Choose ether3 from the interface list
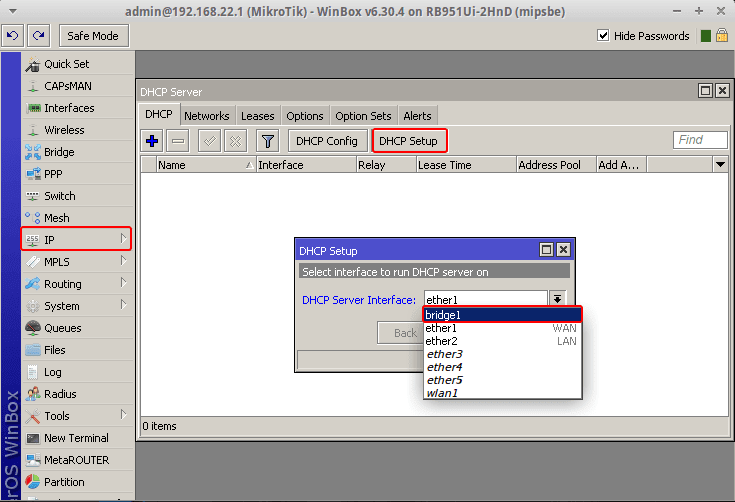735x502 pixels. tap(502, 354)
